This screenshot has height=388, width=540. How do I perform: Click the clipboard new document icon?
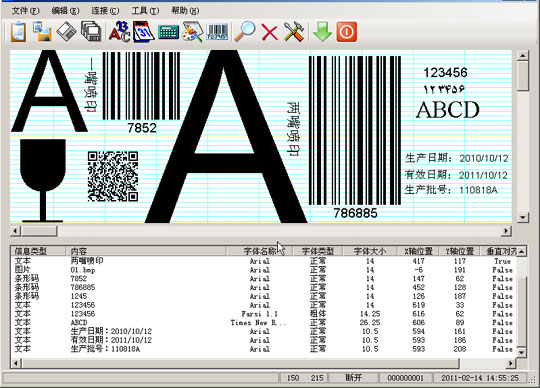(18, 32)
